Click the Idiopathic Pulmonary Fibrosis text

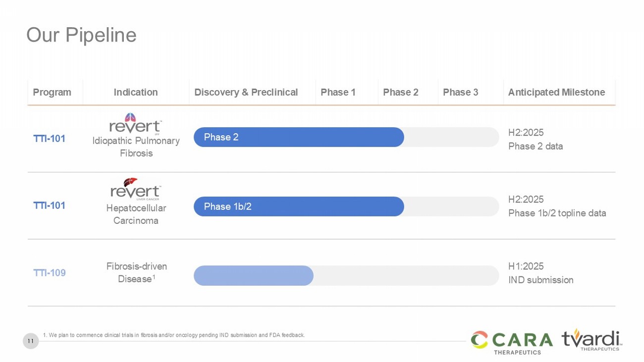pyautogui.click(x=136, y=147)
